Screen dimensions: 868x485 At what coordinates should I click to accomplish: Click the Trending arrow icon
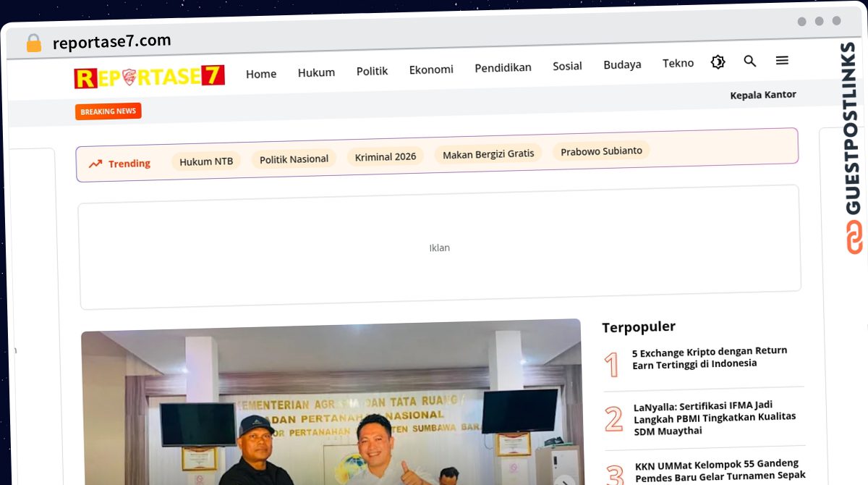coord(95,164)
